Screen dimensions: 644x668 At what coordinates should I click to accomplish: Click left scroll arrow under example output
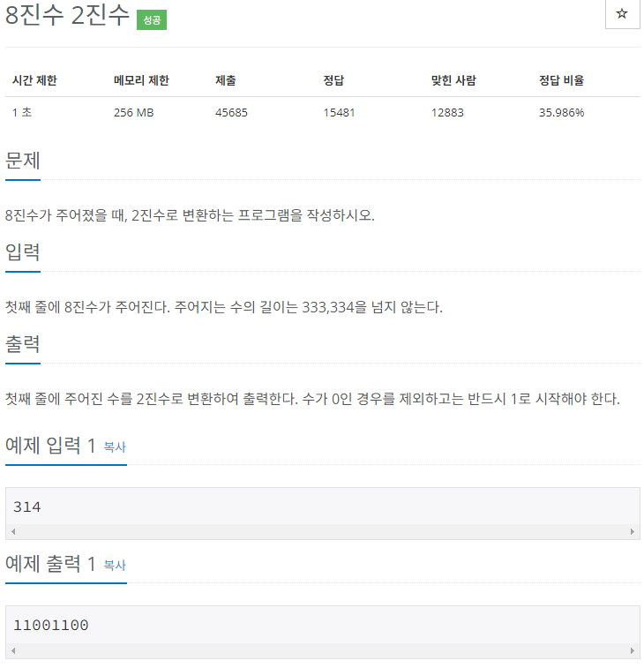[13, 650]
